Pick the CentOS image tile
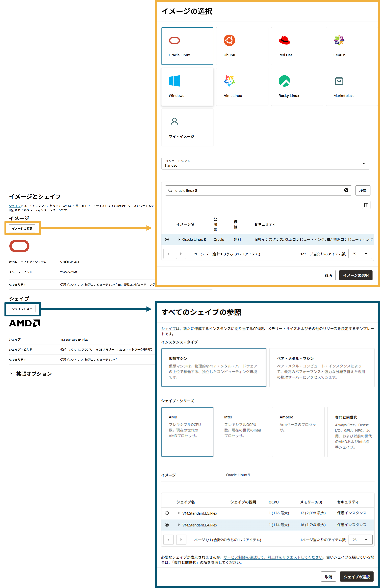Image resolution: width=380 pixels, height=588 pixels. (352, 46)
